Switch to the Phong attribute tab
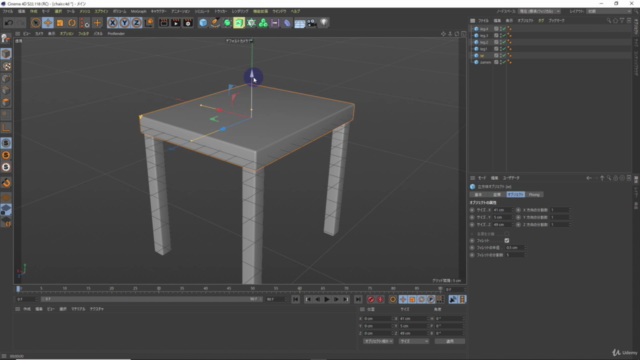This screenshot has height=360, width=640. [x=534, y=195]
